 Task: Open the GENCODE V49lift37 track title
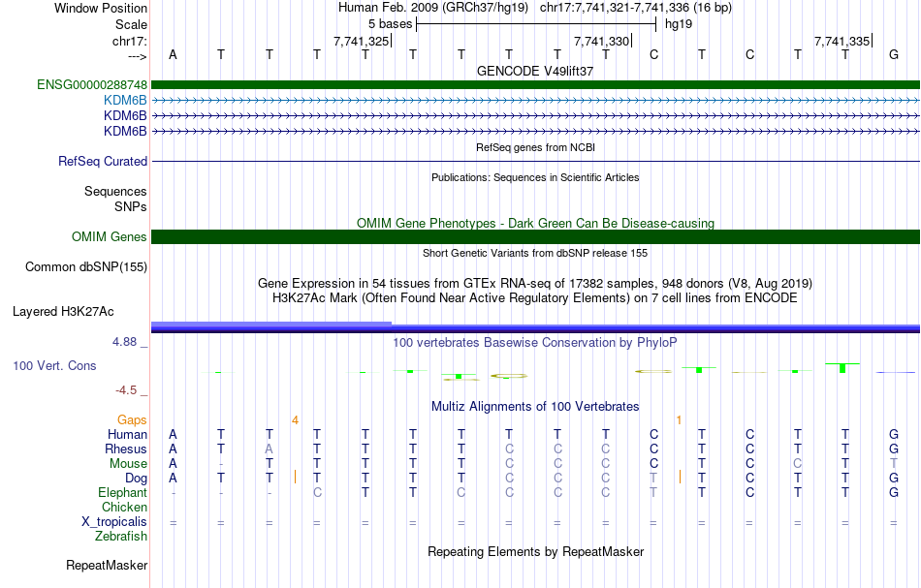pyautogui.click(x=535, y=71)
